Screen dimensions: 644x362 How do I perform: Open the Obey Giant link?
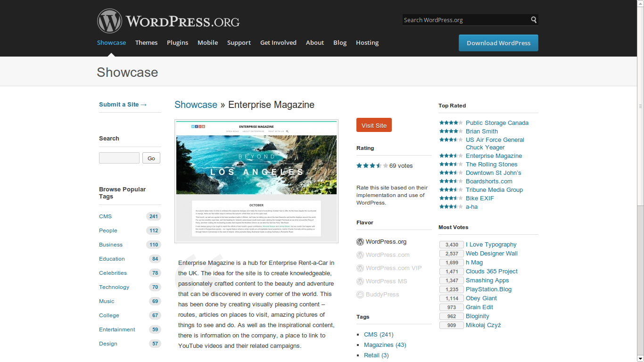481,298
